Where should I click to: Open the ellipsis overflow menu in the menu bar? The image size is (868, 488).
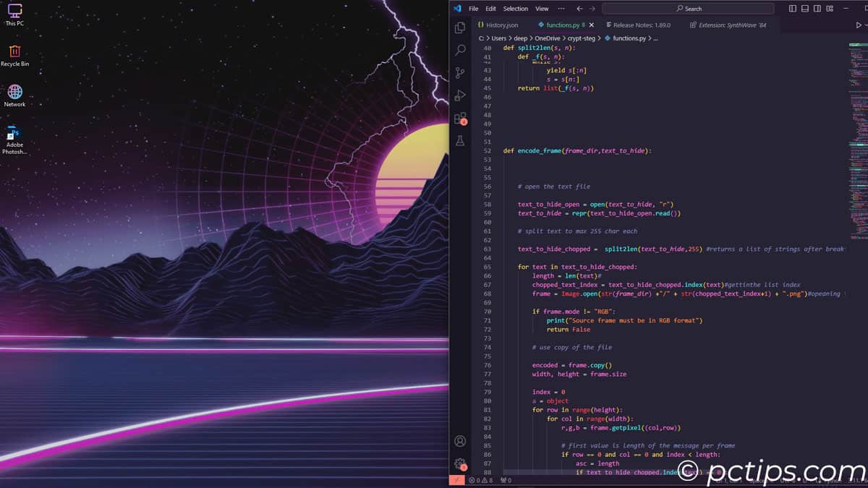(x=561, y=8)
